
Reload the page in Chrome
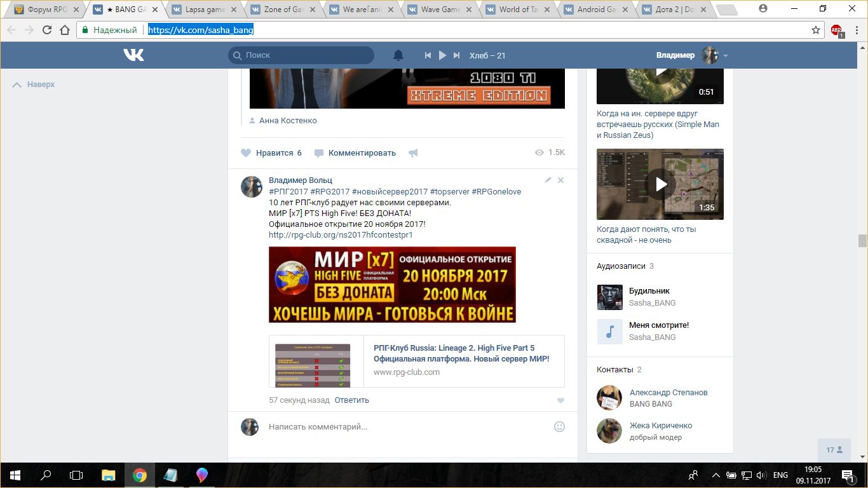[47, 30]
